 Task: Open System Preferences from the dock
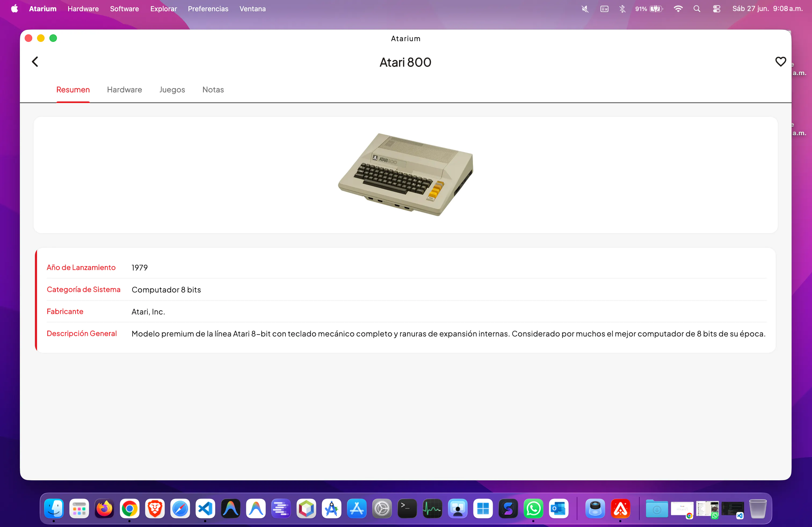point(382,508)
